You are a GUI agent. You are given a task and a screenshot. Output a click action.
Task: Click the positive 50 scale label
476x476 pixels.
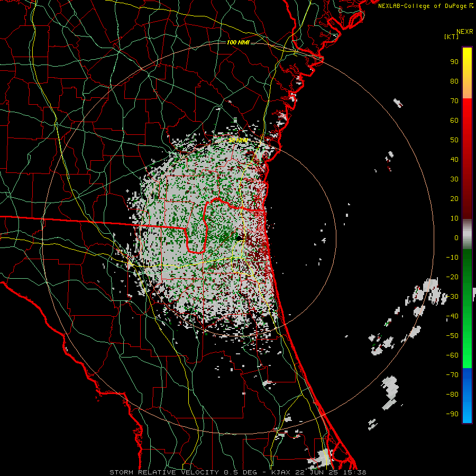click(x=454, y=140)
